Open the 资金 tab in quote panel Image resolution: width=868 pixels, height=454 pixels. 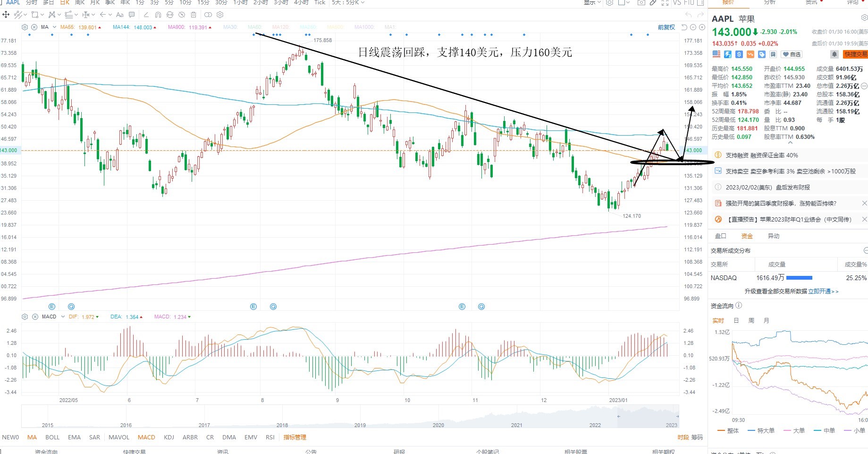[747, 236]
